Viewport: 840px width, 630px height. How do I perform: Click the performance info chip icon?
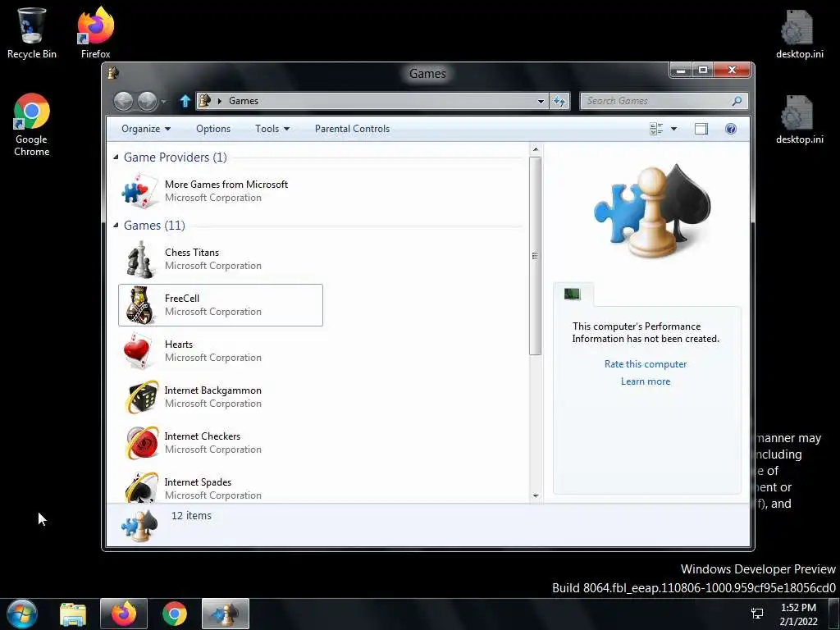coord(572,294)
